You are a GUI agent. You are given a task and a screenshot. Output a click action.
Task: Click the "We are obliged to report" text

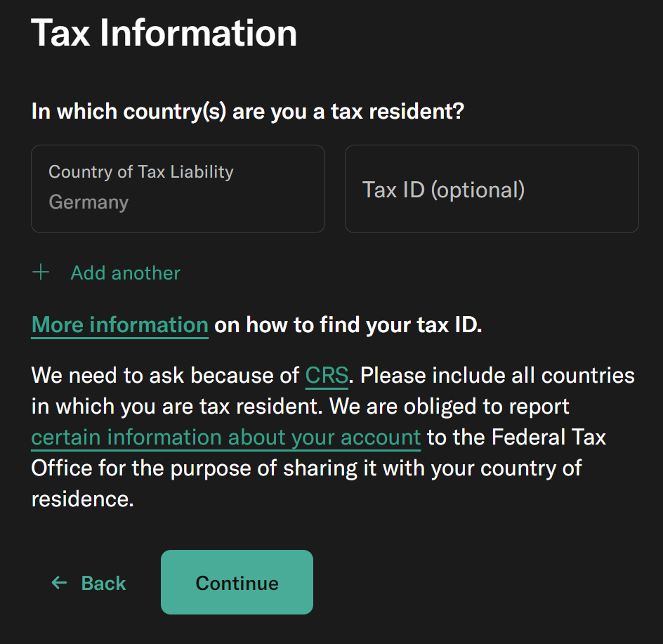tap(449, 407)
